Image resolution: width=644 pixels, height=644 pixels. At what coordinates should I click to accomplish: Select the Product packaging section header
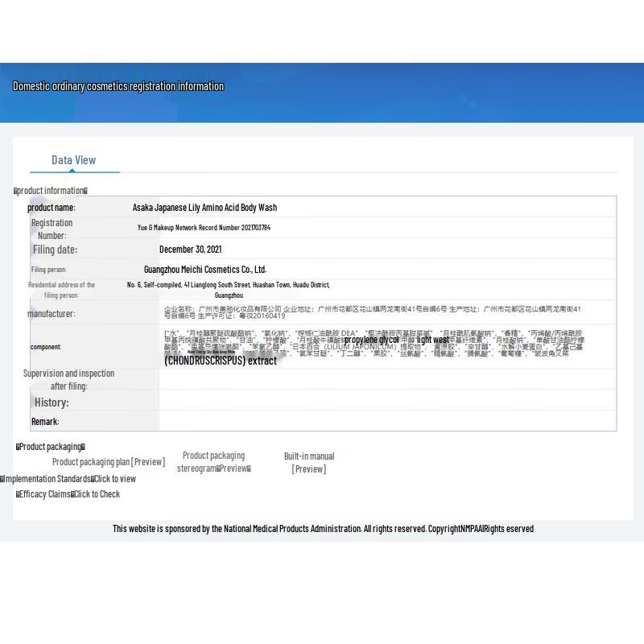tap(50, 447)
